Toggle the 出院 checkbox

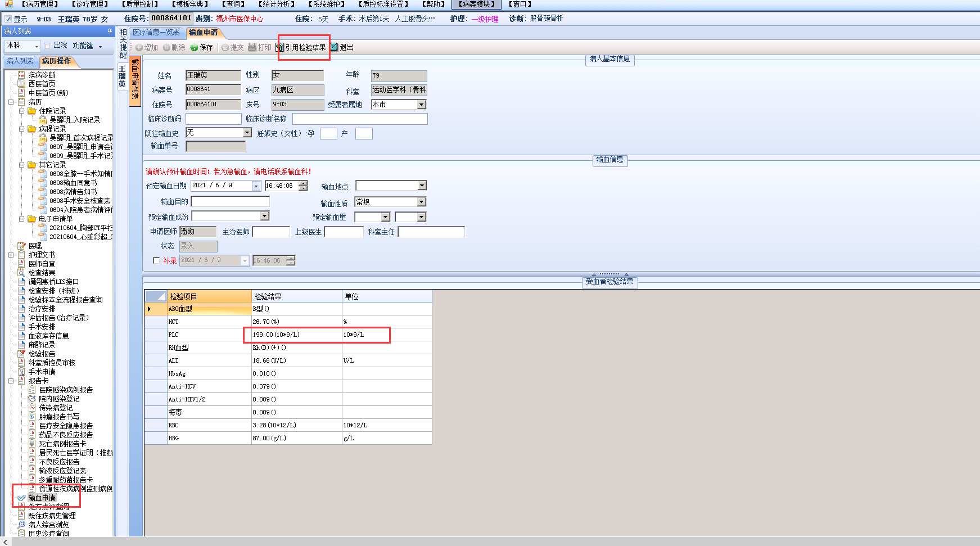[48, 46]
